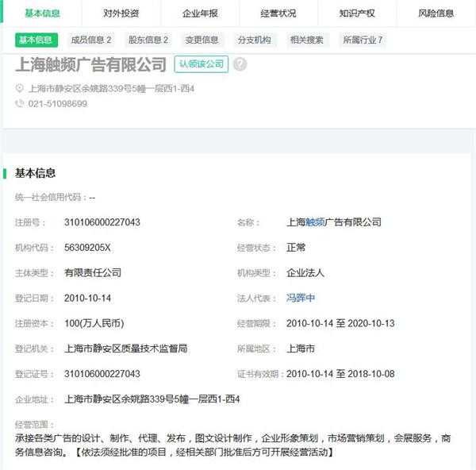Image resolution: width=476 pixels, height=470 pixels.
Task: Open the 企业年报 tab
Action: point(200,13)
